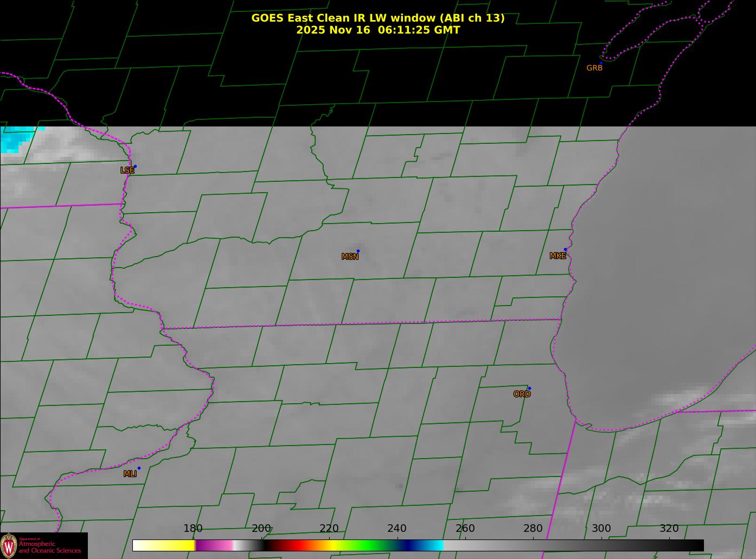Viewport: 756px width, 559px height.
Task: Click the 300 value on the color scale
Action: (601, 529)
